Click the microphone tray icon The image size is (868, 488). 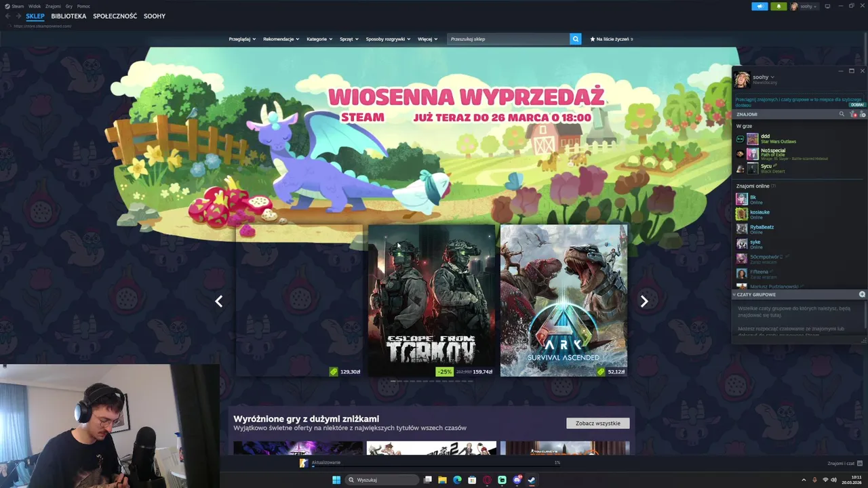pos(814,480)
